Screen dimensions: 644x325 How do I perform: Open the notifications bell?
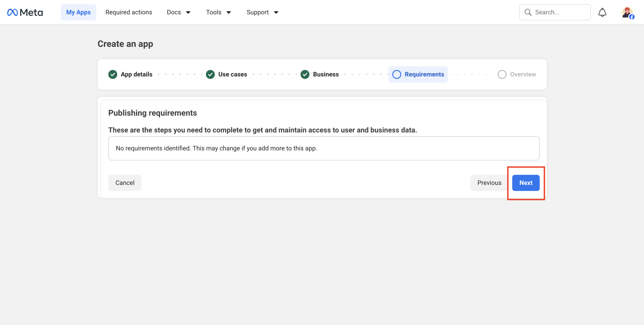click(602, 12)
